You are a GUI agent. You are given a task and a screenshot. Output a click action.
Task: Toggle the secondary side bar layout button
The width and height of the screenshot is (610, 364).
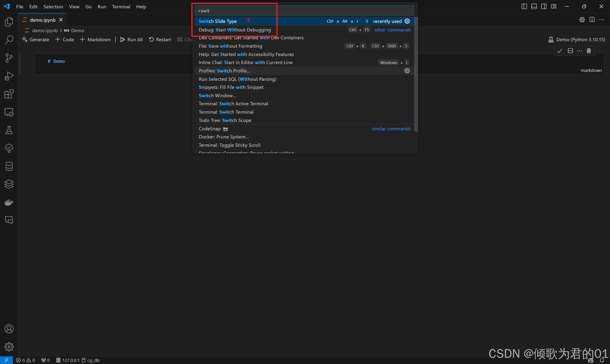(x=544, y=6)
